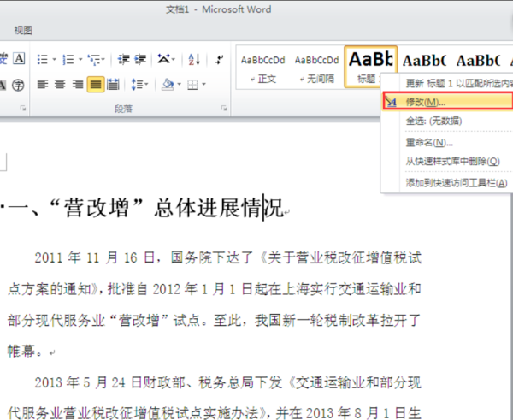Apply distributed alignment
The width and height of the screenshot is (513, 420).
(x=113, y=85)
